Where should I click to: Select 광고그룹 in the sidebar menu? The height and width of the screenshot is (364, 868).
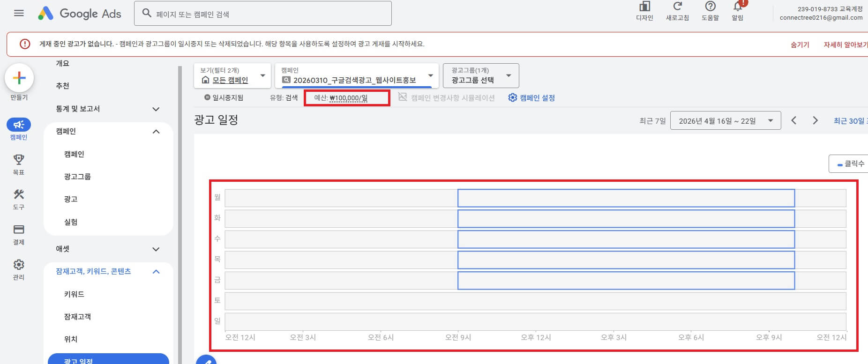[77, 177]
